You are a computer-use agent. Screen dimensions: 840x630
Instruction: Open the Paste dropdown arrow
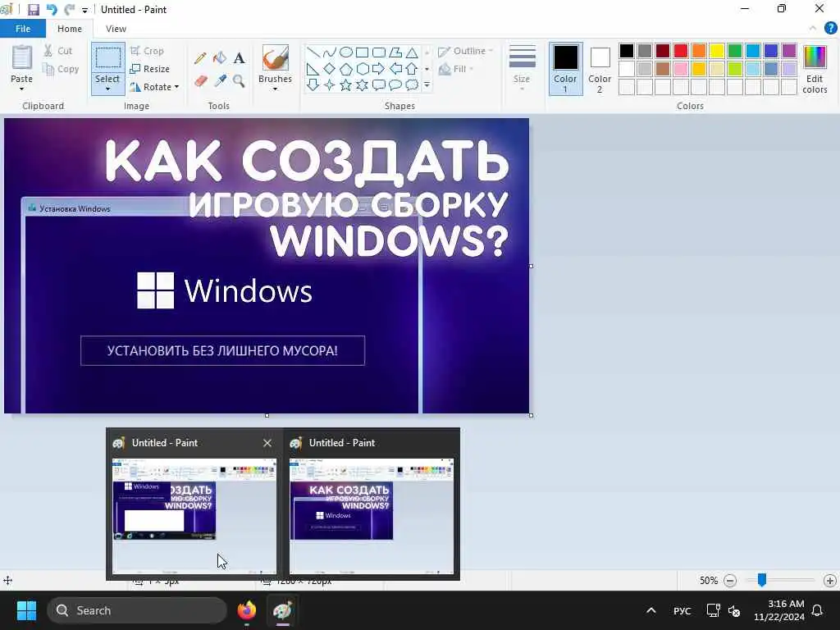pos(22,89)
